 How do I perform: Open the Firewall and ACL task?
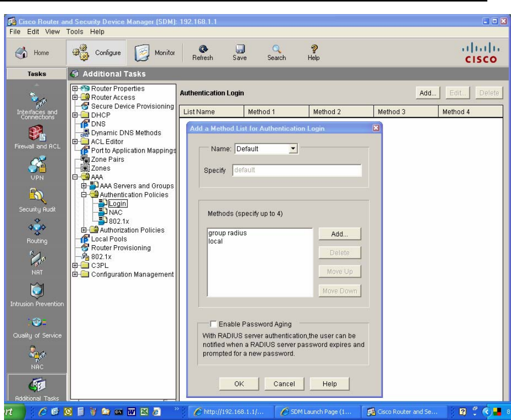(37, 137)
